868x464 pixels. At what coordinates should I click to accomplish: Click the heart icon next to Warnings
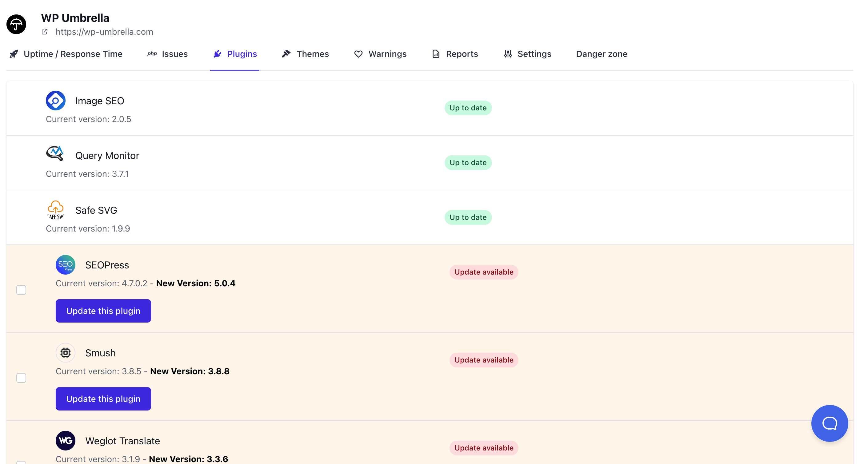coord(358,54)
